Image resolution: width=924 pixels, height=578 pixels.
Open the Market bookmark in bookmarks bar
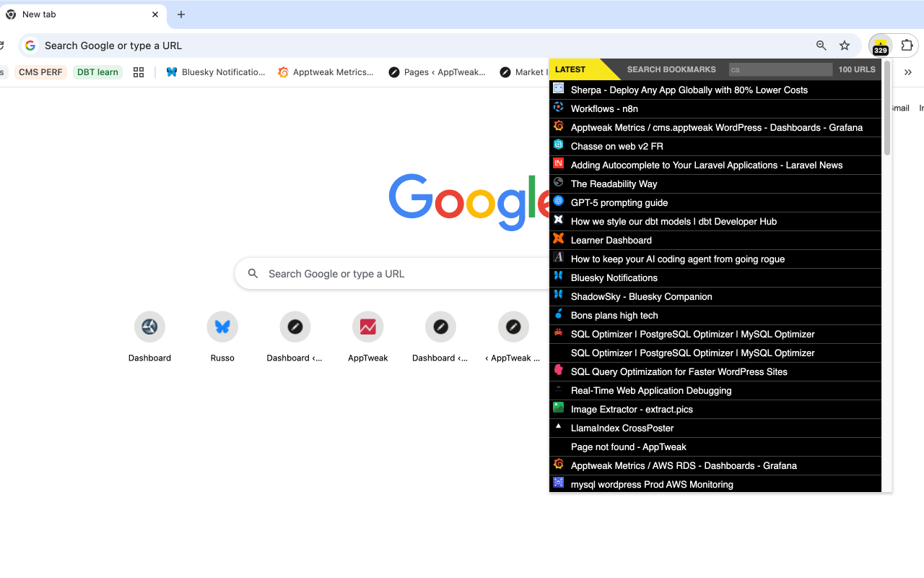pos(523,72)
